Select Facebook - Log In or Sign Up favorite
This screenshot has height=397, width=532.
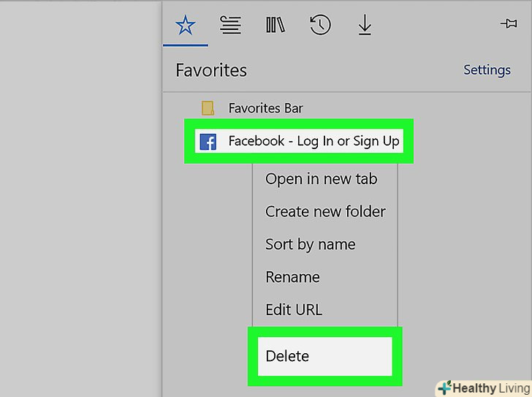tap(313, 141)
